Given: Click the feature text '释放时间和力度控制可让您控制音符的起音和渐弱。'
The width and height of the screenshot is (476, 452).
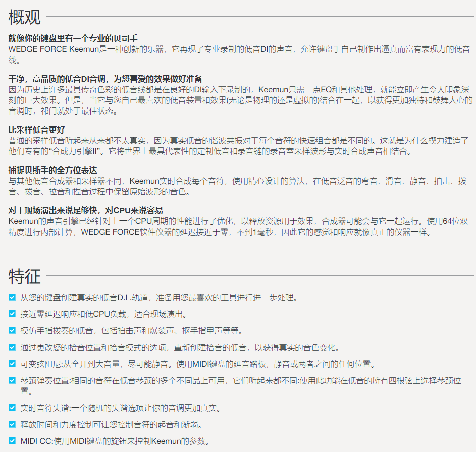Looking at the screenshot, I should [112, 424].
